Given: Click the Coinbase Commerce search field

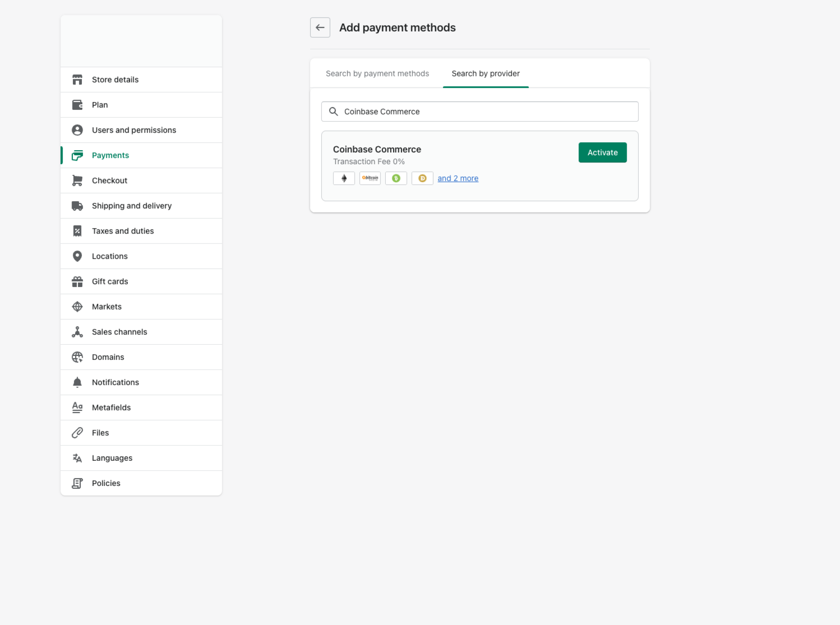Looking at the screenshot, I should [x=479, y=112].
